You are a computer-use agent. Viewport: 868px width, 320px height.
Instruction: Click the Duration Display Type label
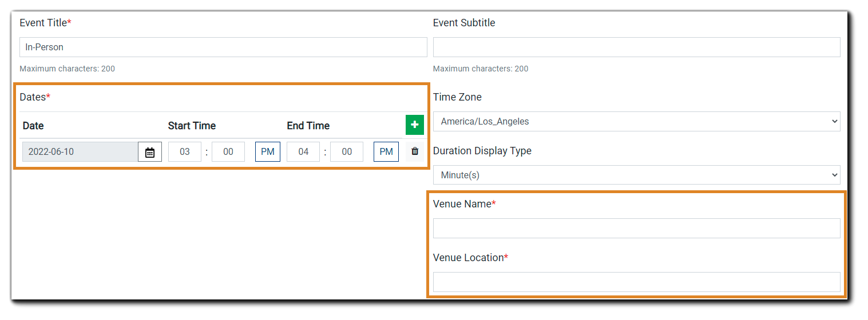[x=482, y=151]
